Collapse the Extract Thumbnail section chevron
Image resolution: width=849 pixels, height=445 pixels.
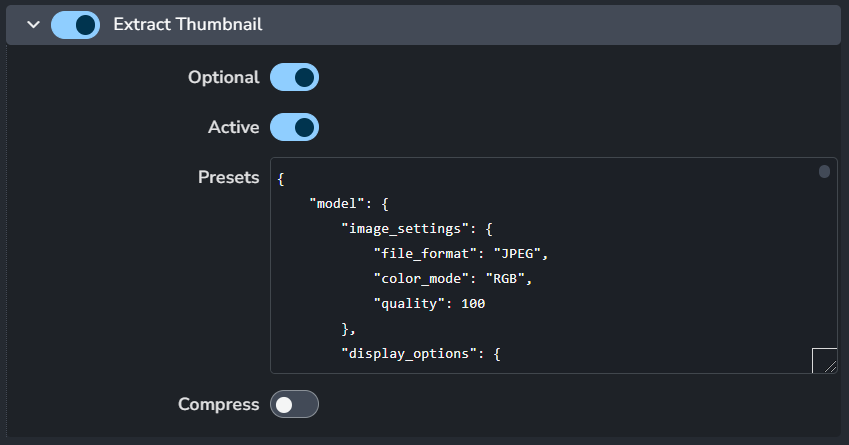[33, 24]
